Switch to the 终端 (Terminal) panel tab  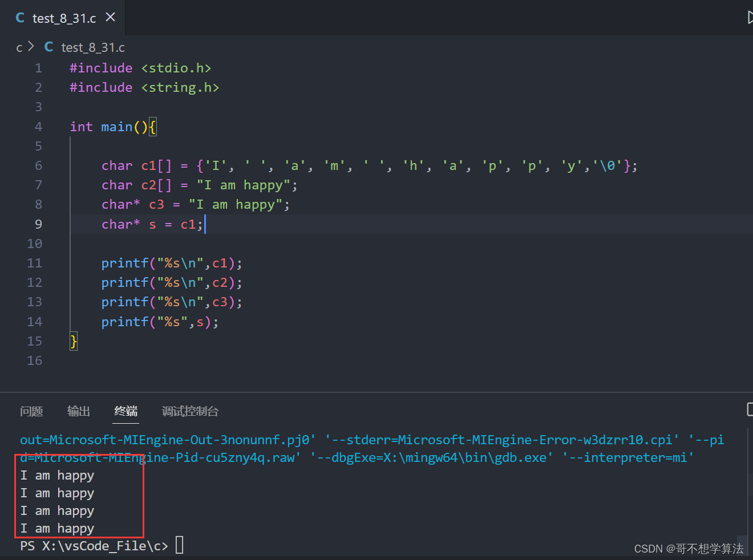[x=126, y=411]
